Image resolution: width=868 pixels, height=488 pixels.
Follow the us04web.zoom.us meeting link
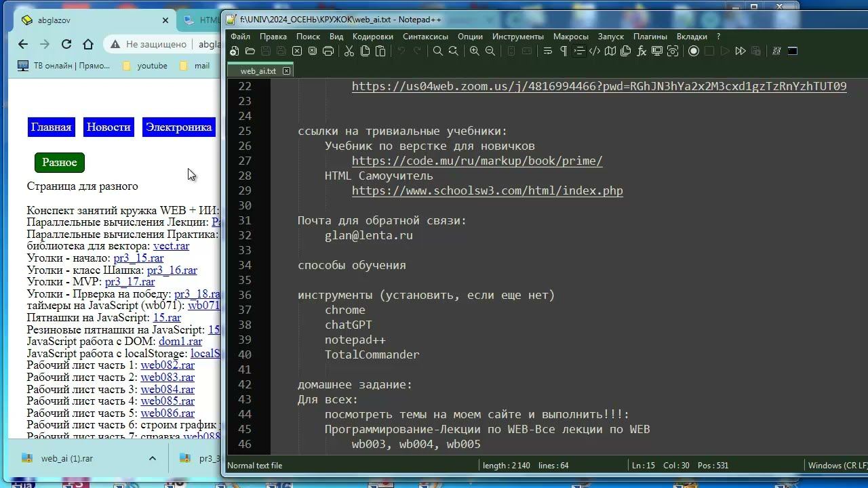[599, 86]
